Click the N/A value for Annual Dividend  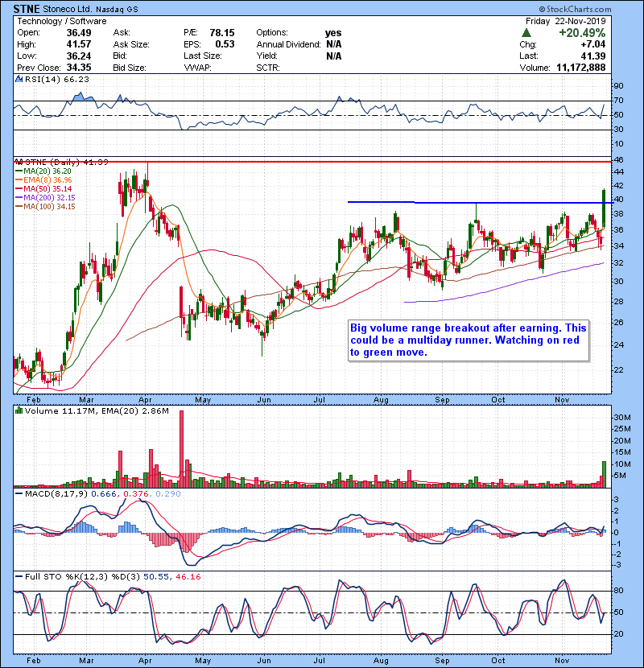tap(334, 44)
